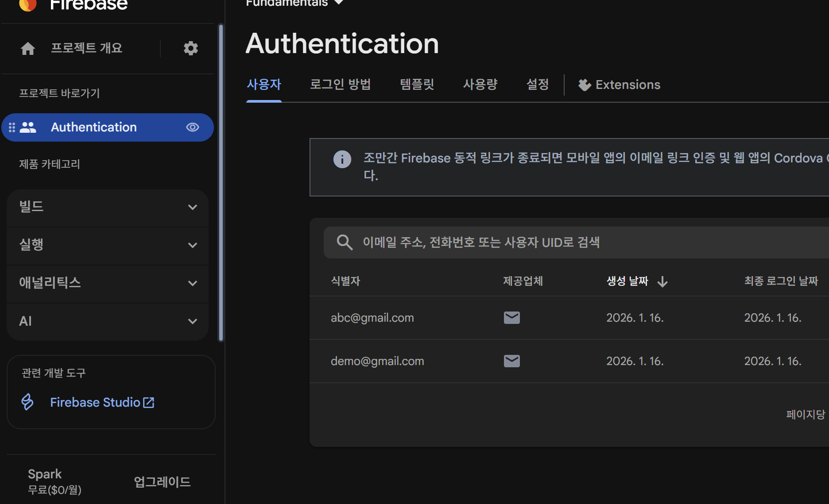Expand the 빌드 category
This screenshot has width=829, height=504.
click(108, 207)
